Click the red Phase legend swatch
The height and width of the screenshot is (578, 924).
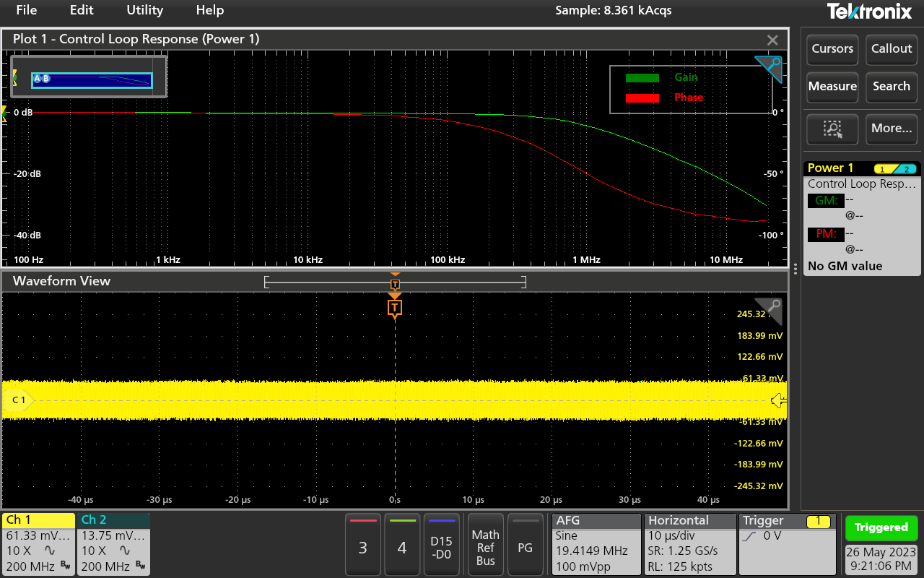(x=642, y=98)
